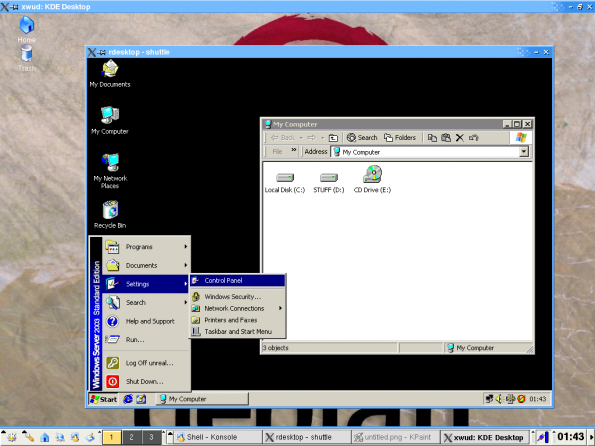Select Control Panel from Settings submenu
Image resolution: width=595 pixels, height=446 pixels.
[x=237, y=281]
